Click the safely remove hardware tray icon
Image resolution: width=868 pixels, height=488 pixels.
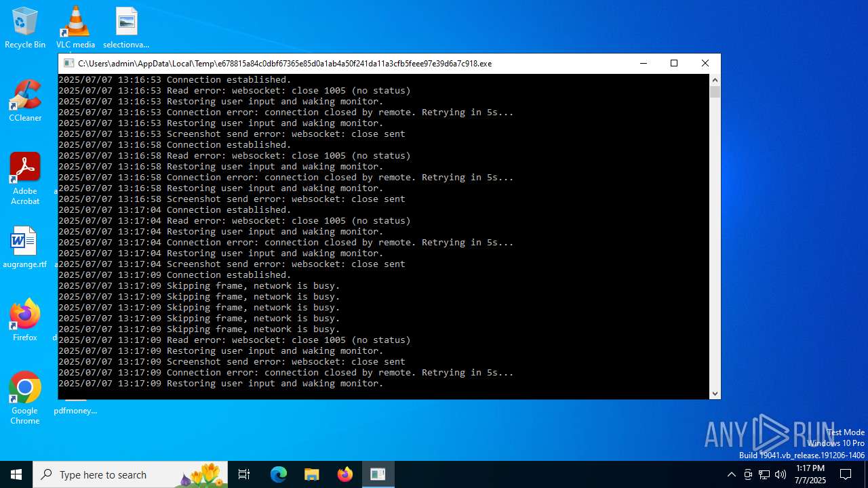coord(748,474)
